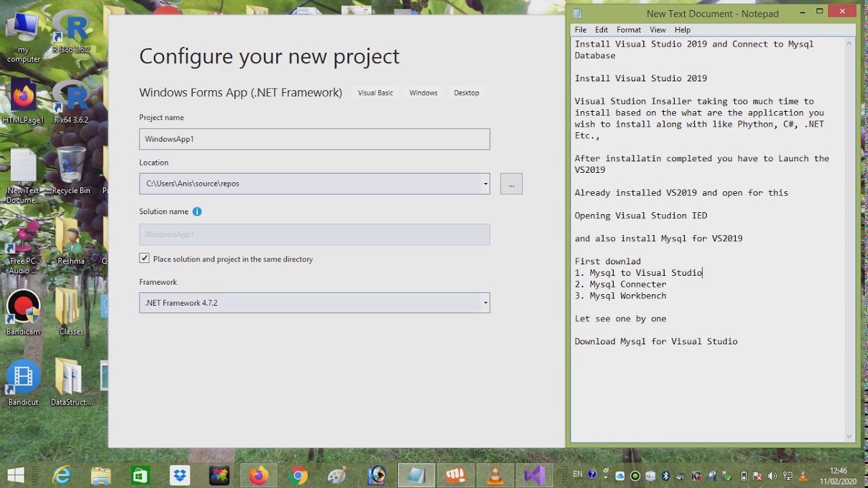Click '2. Mysql Connecter' line in Notepad
Image resolution: width=868 pixels, height=488 pixels.
click(x=620, y=284)
